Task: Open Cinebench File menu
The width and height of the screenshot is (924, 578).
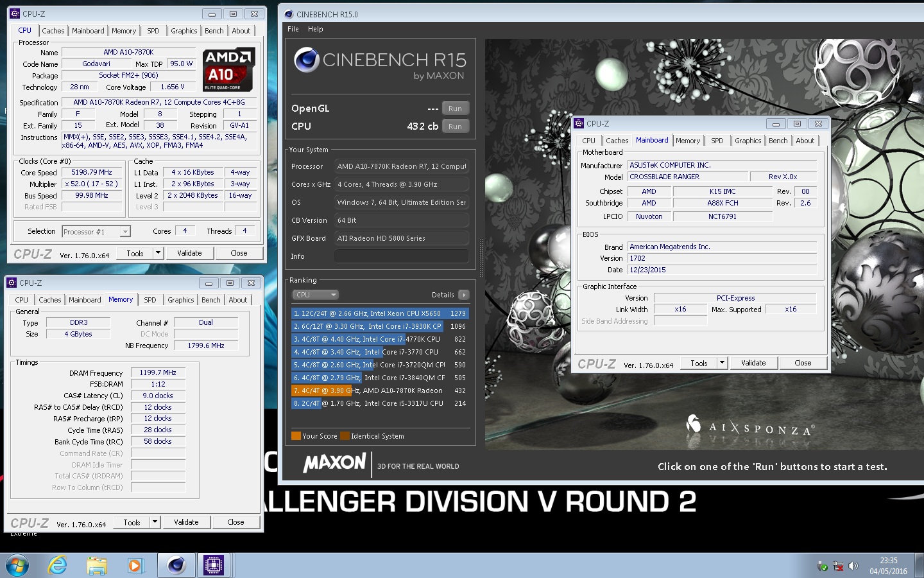Action: pyautogui.click(x=293, y=29)
